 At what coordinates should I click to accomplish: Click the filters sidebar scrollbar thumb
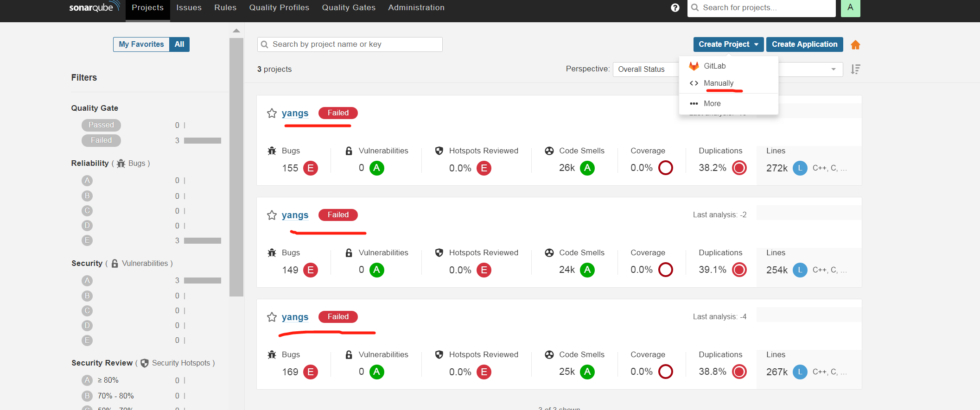pos(236,167)
